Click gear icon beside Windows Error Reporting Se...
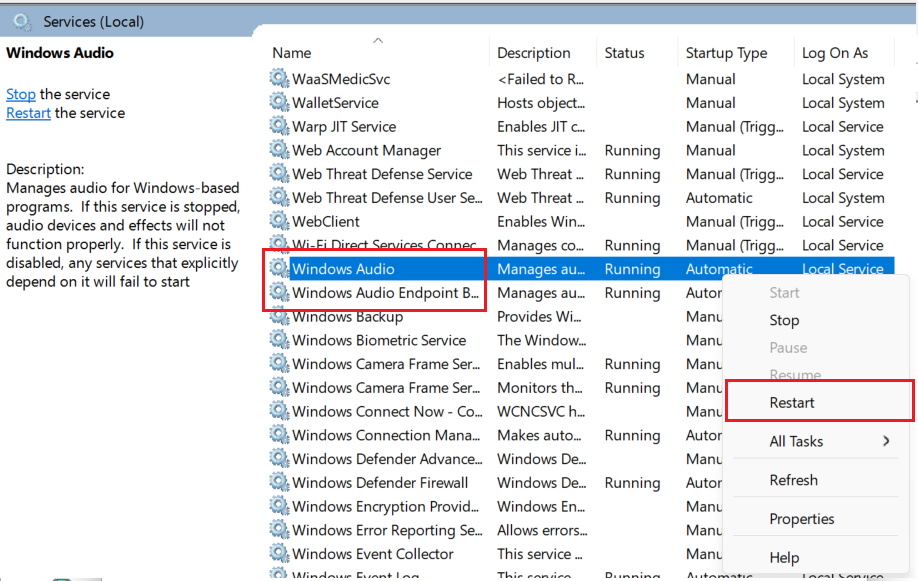Screen dimensions: 918x581 (279, 529)
